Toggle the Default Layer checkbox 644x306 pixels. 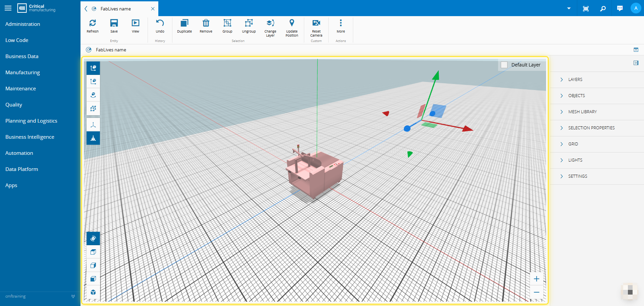[504, 65]
